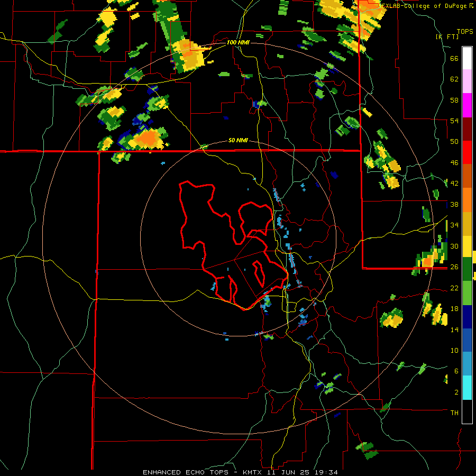Click the 46 legend value
476x476 pixels.
coord(454,163)
